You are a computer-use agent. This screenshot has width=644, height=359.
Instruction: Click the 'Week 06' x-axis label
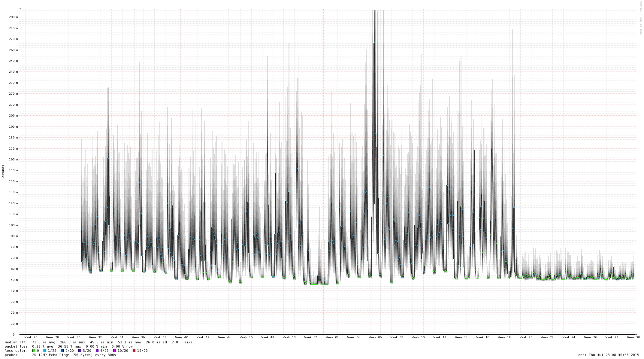point(375,337)
